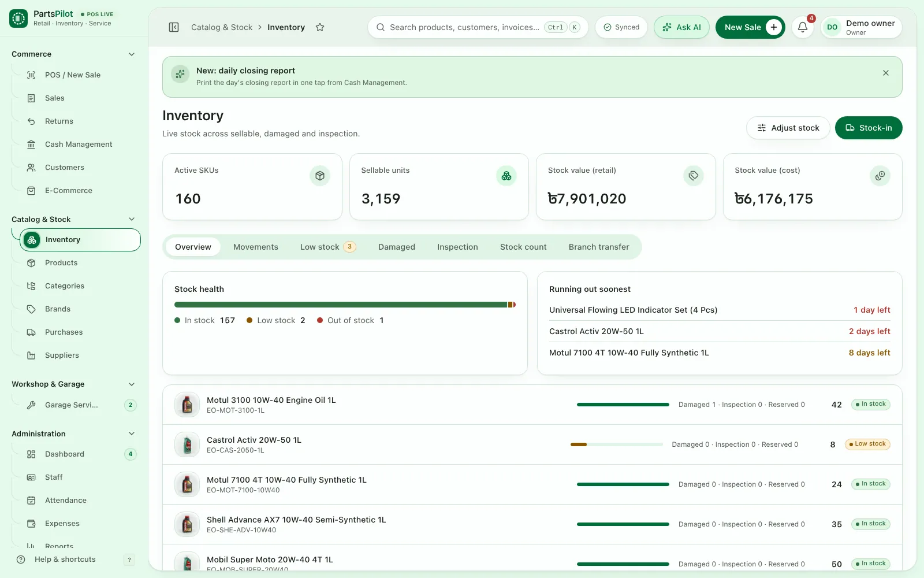Open the Damaged tab
The image size is (924, 578).
[397, 247]
